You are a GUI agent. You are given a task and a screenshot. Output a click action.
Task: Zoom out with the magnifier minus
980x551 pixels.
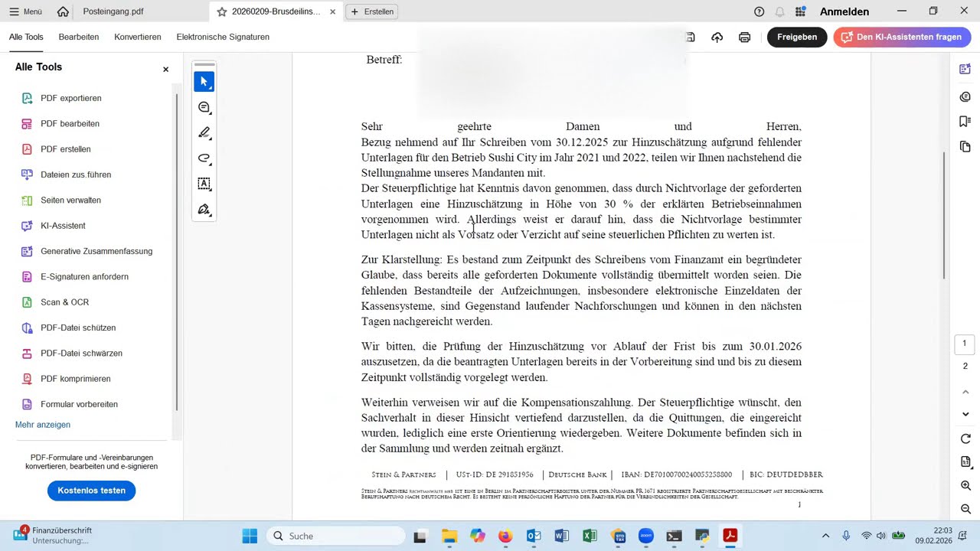point(965,509)
